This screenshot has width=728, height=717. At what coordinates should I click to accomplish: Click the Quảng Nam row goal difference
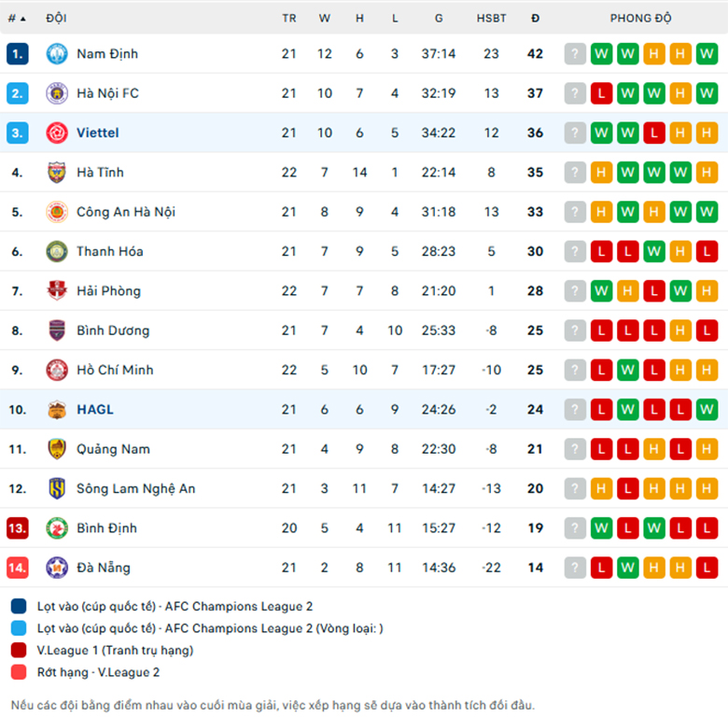tap(491, 449)
